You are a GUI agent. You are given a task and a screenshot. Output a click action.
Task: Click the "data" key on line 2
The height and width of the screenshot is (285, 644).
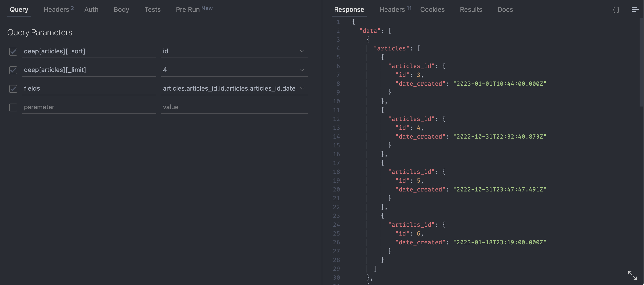point(369,31)
